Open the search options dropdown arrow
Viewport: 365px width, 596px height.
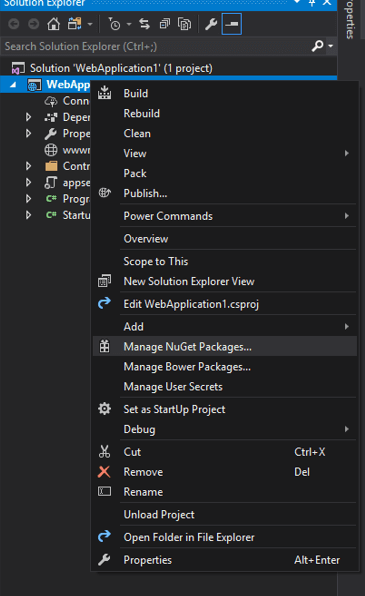pyautogui.click(x=331, y=46)
